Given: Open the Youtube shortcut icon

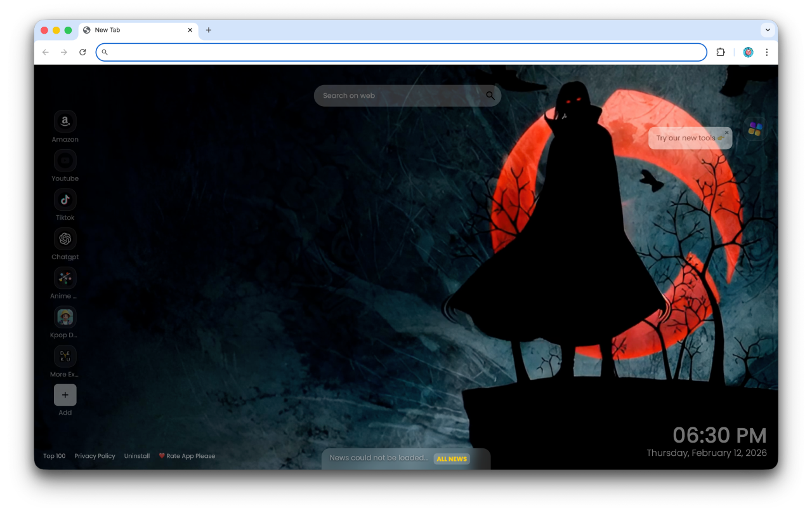Looking at the screenshot, I should (x=65, y=161).
